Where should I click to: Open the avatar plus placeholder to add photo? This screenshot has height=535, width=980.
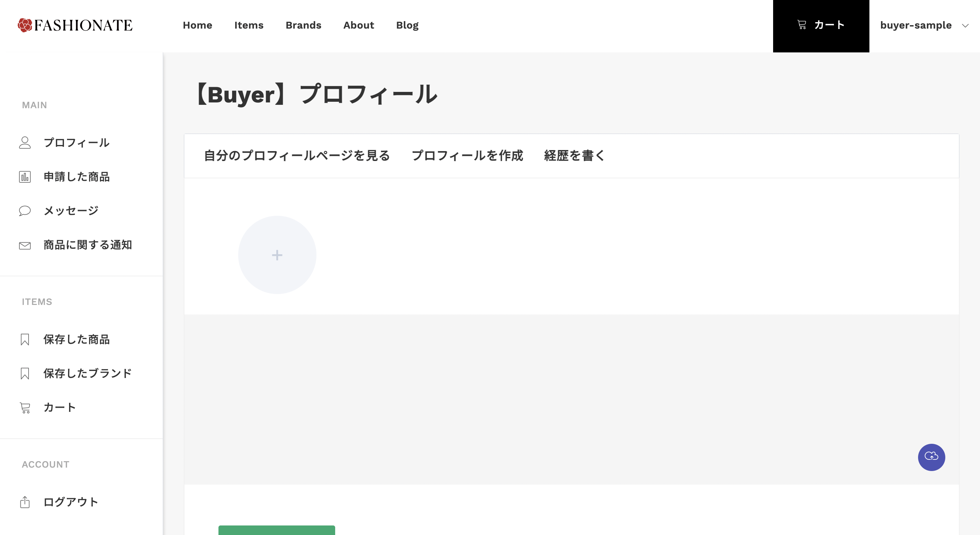point(277,255)
